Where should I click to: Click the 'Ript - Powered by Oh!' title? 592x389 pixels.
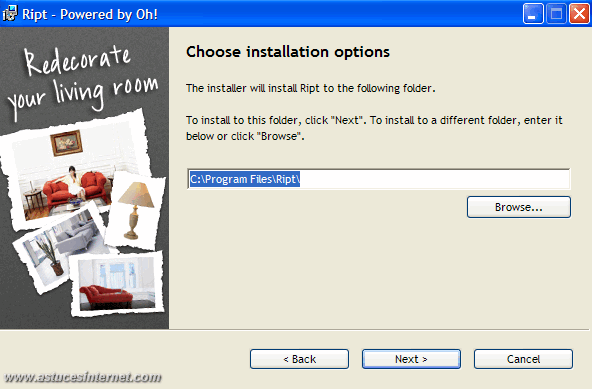click(90, 14)
